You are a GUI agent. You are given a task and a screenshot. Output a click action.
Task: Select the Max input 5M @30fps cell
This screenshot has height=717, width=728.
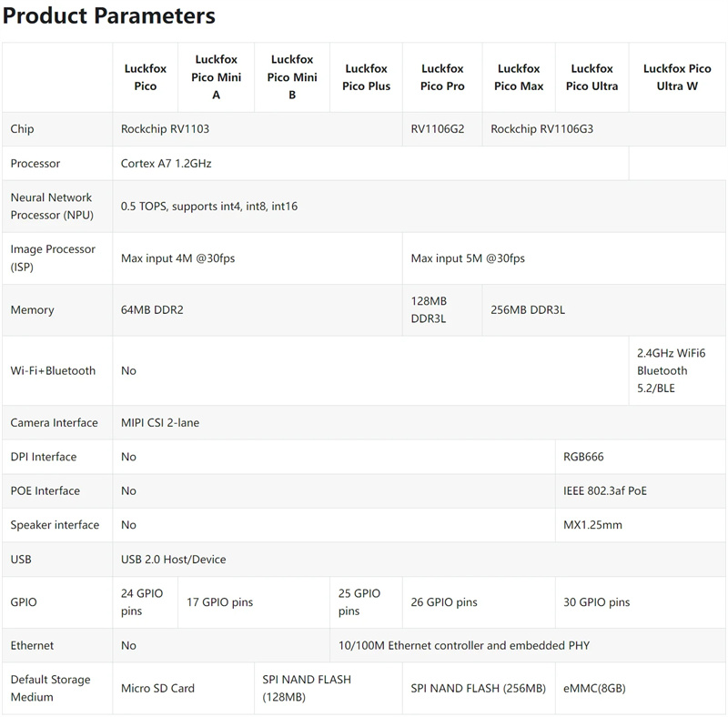tap(564, 258)
